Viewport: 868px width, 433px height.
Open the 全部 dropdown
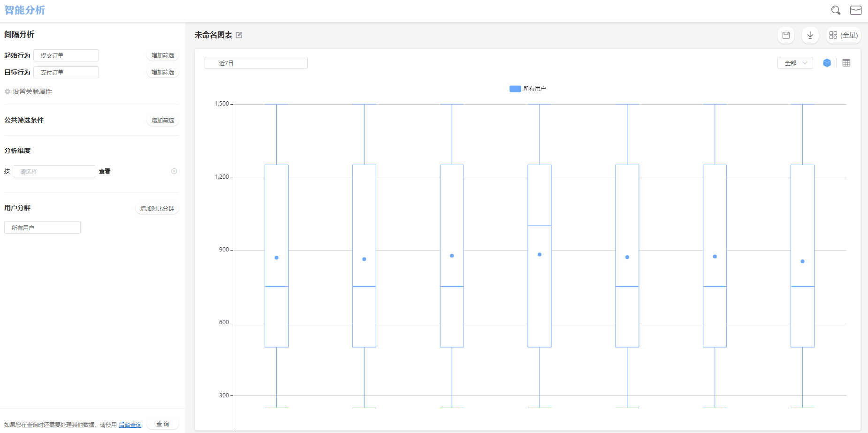795,63
